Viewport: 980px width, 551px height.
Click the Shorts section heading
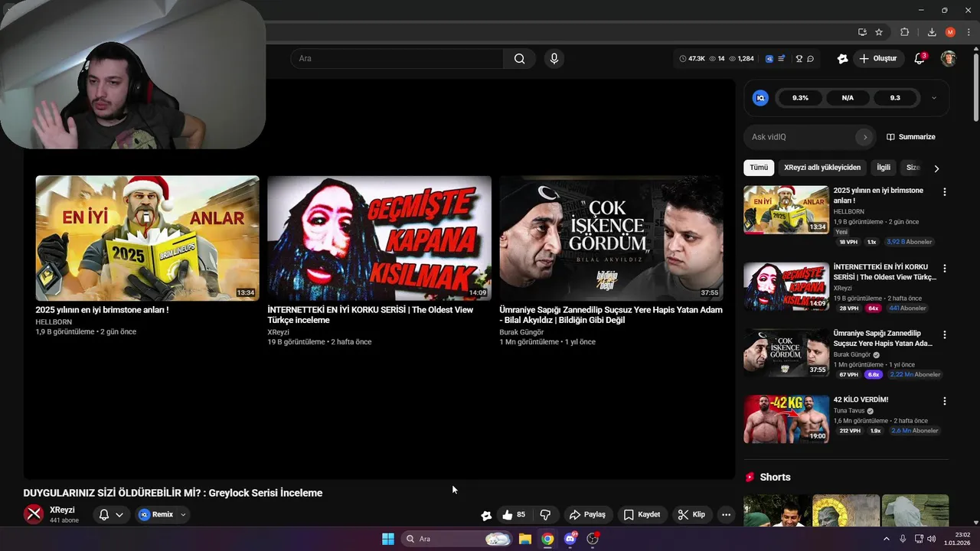click(x=775, y=477)
